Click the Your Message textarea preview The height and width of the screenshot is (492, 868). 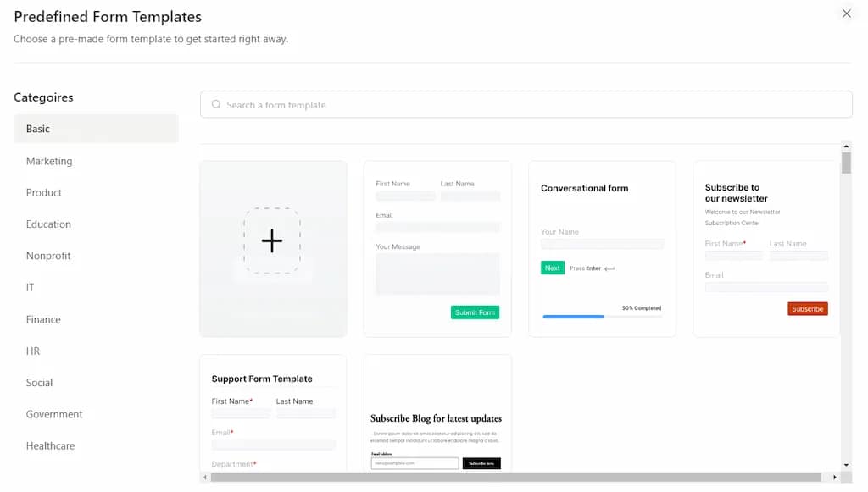pyautogui.click(x=437, y=274)
